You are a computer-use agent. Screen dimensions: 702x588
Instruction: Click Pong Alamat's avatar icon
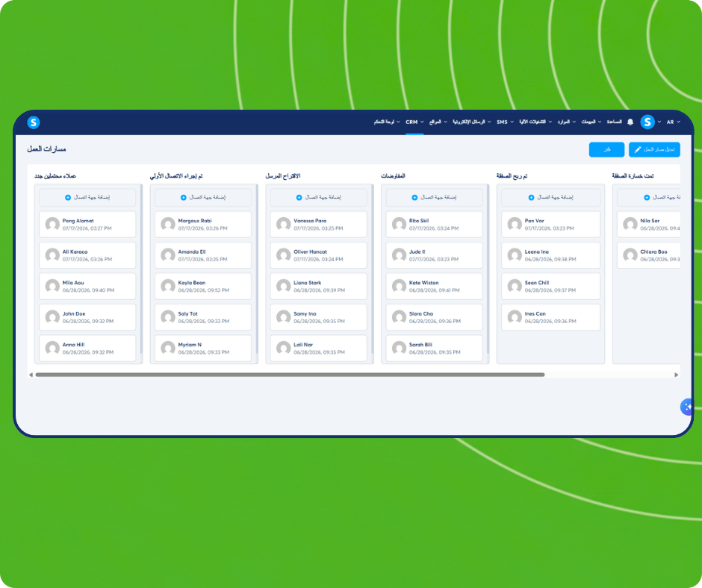[x=52, y=224]
